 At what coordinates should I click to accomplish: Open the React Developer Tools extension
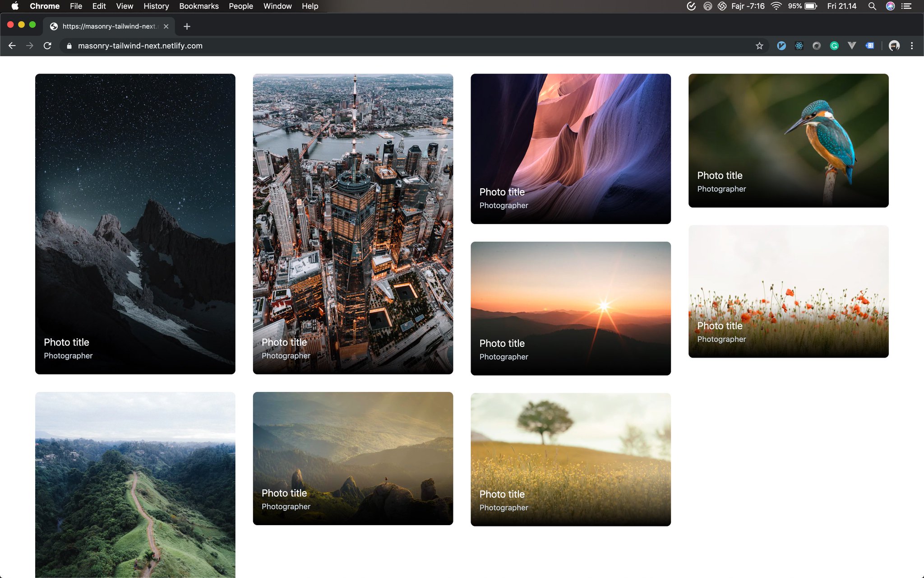[x=799, y=46]
